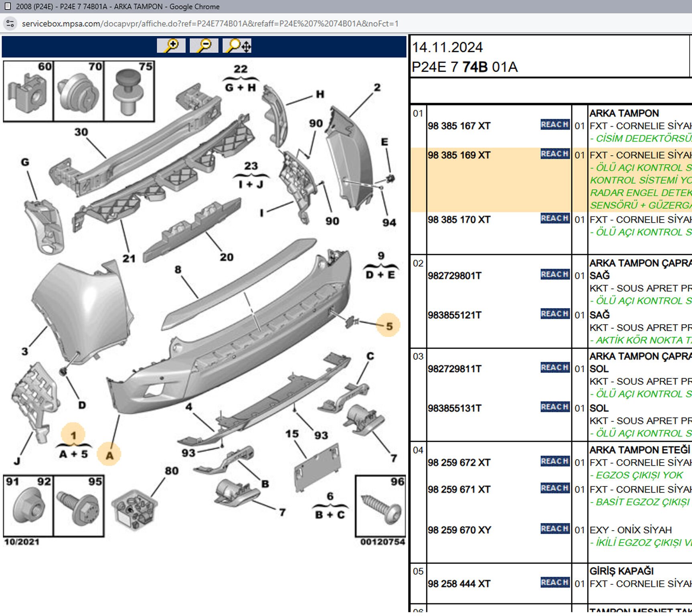This screenshot has height=616, width=692.
Task: Select the screw thumbnail labeled 96
Action: 380,507
